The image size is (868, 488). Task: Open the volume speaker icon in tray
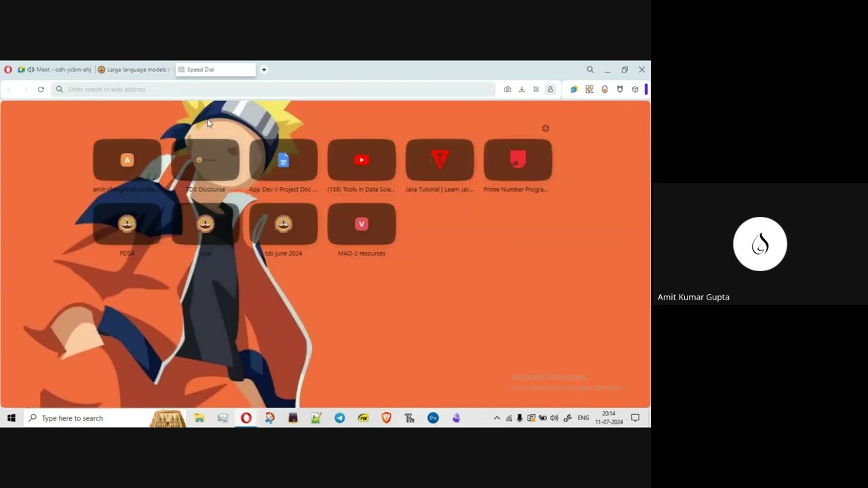pos(554,418)
